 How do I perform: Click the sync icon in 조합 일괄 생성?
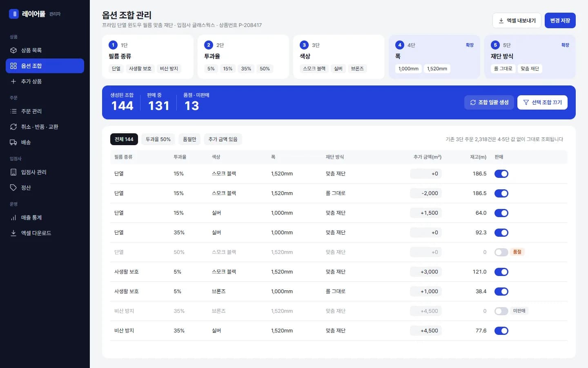[x=473, y=102]
